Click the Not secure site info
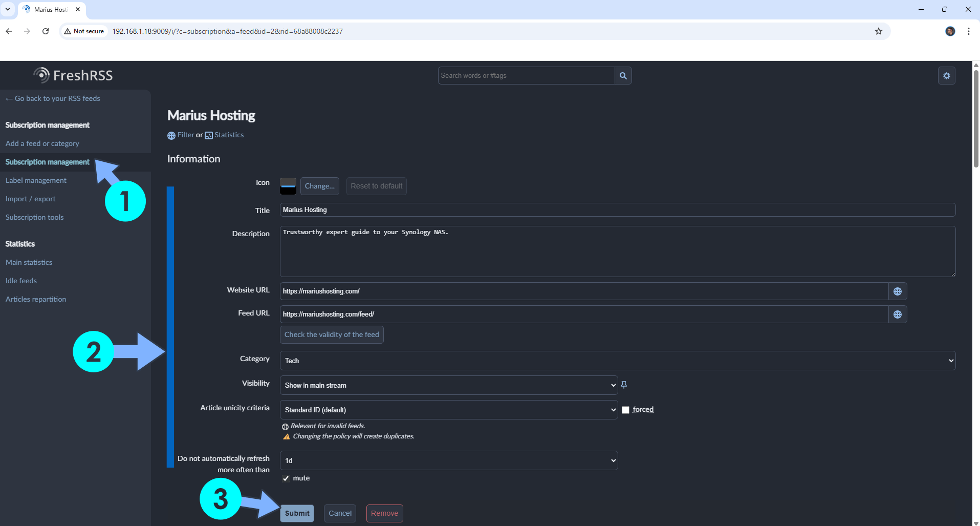This screenshot has height=526, width=980. point(84,31)
